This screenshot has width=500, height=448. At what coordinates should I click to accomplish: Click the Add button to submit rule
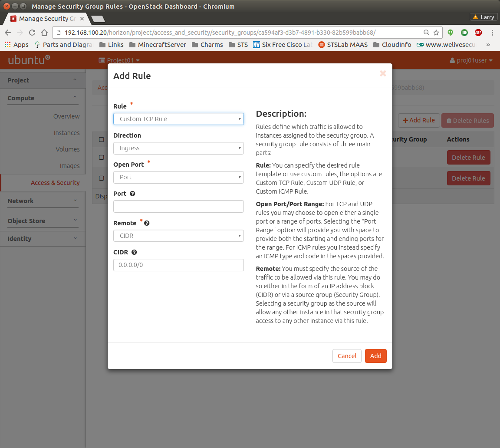pos(375,356)
